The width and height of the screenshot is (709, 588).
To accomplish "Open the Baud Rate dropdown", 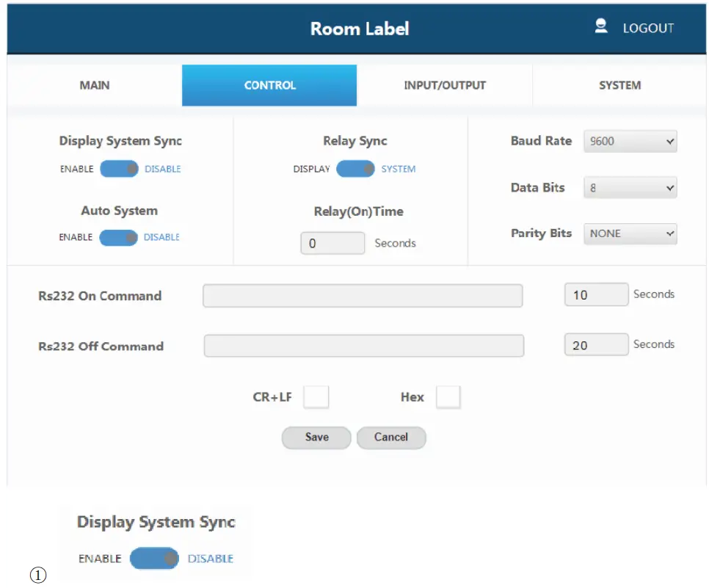I will pyautogui.click(x=630, y=142).
